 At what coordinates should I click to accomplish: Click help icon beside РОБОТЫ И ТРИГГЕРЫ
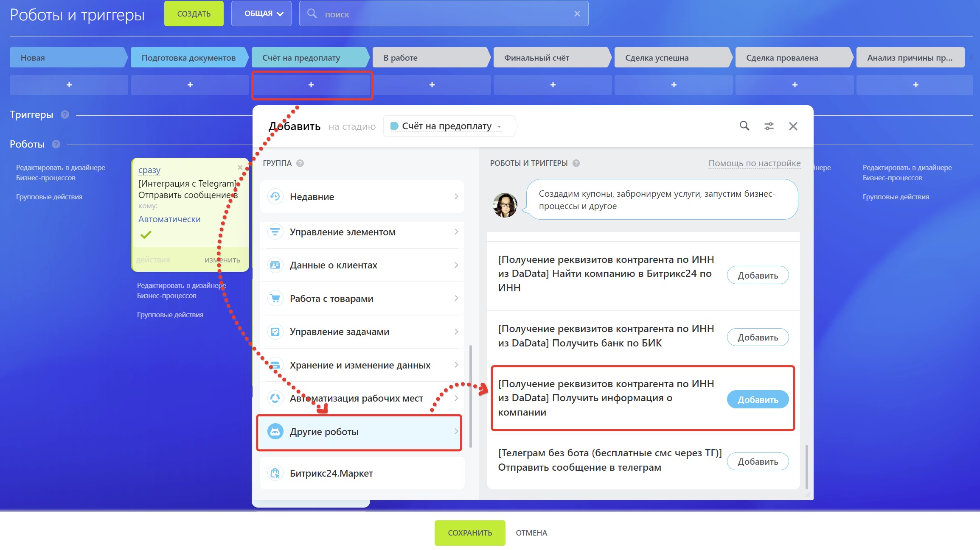tap(576, 163)
